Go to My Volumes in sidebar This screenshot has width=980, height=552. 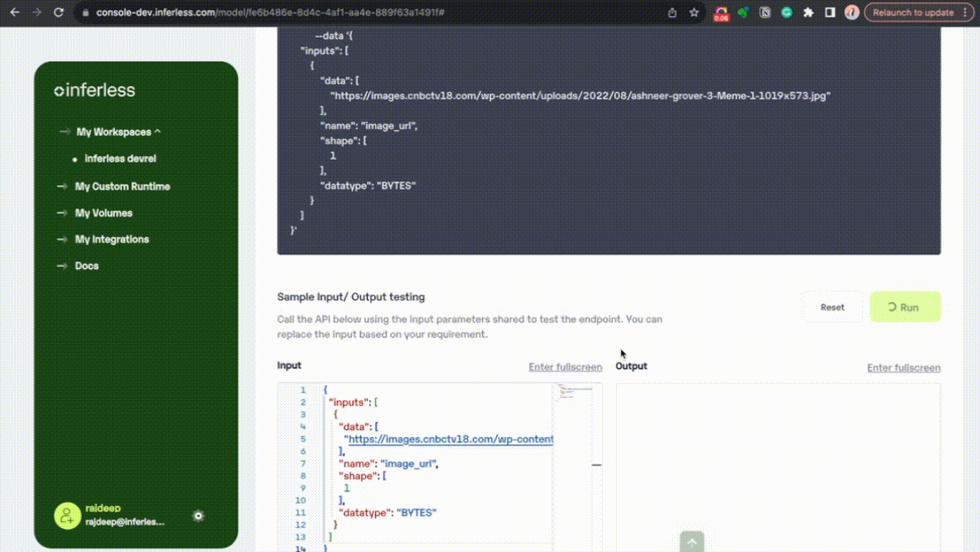point(104,213)
